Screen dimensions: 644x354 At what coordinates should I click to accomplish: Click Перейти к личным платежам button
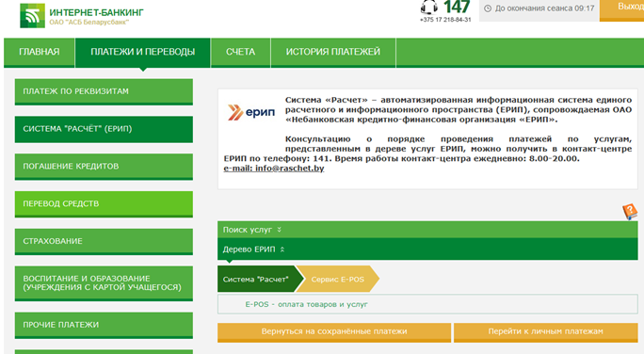pos(545,331)
